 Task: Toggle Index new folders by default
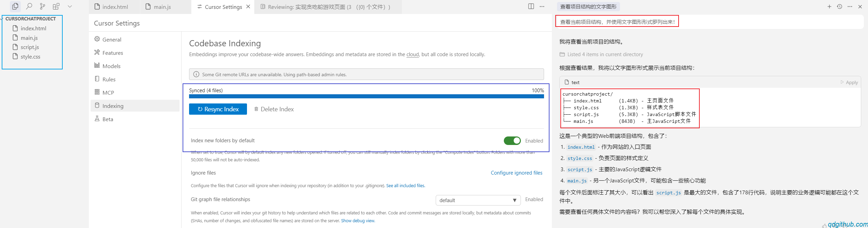point(512,141)
